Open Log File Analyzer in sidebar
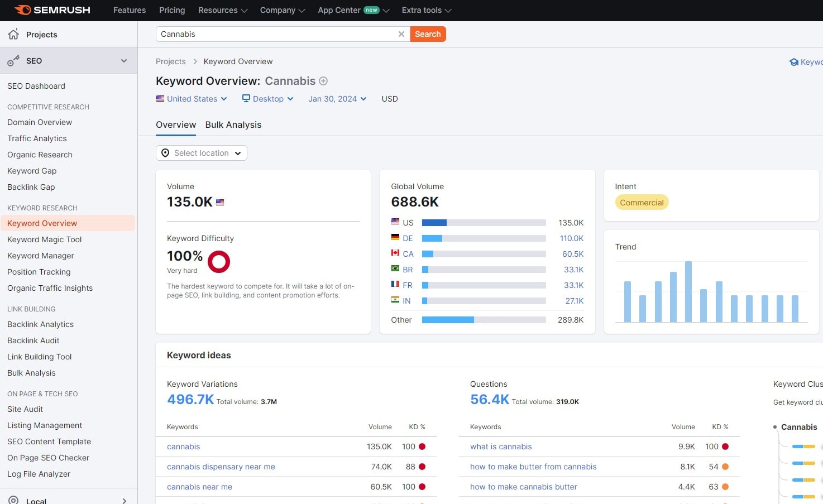The height and width of the screenshot is (504, 823). click(39, 474)
